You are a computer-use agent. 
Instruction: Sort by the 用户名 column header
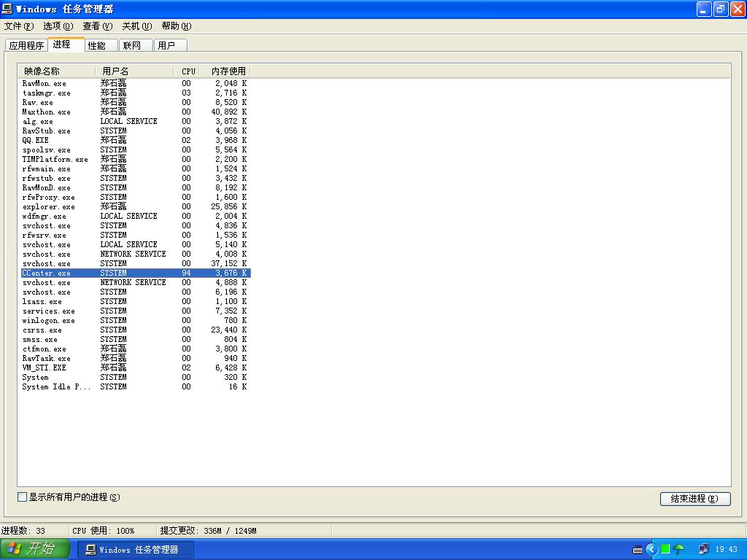point(135,71)
